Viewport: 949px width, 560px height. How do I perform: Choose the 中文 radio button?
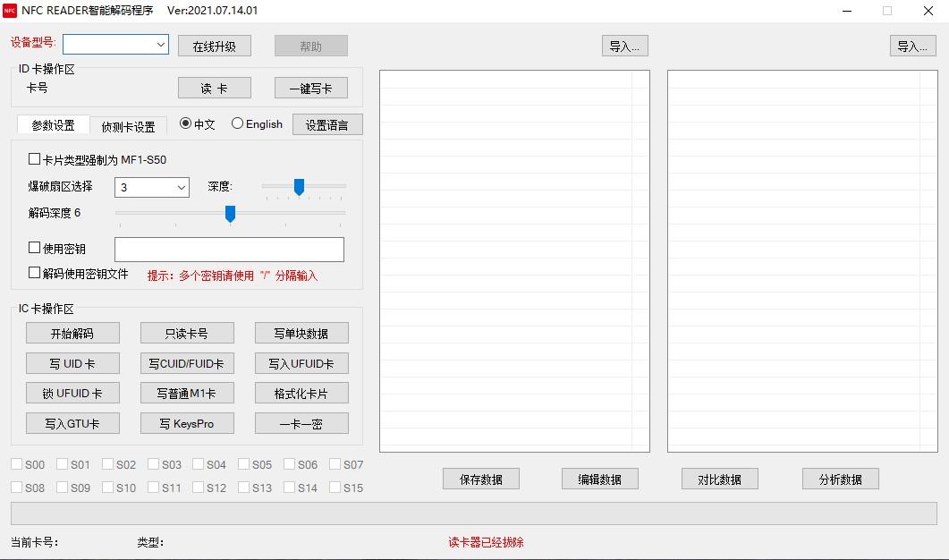click(x=186, y=124)
